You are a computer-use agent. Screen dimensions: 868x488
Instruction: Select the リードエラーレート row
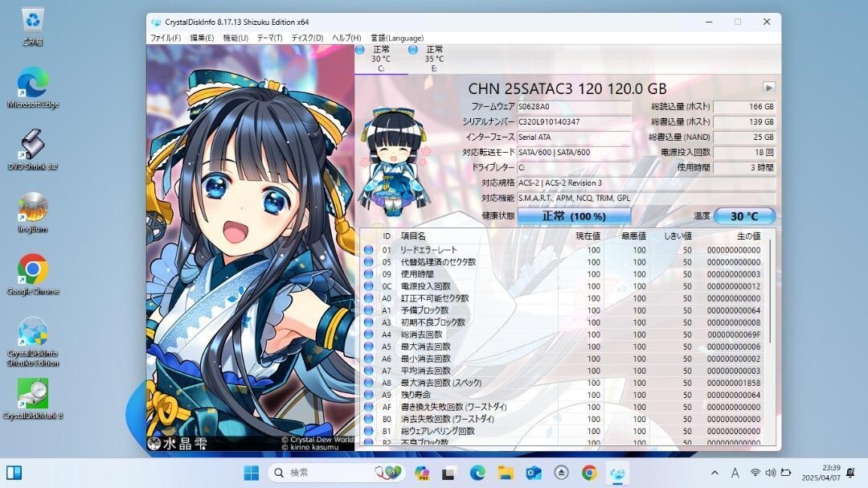point(563,250)
